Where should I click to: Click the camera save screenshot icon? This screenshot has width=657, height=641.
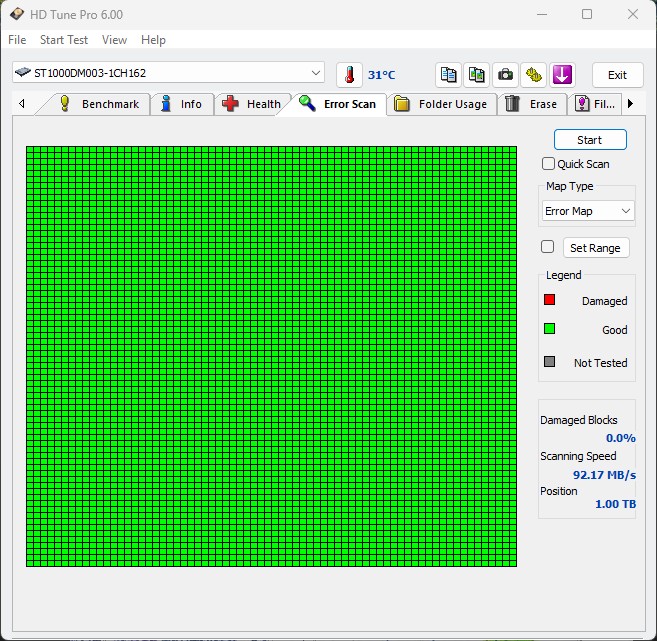point(506,75)
